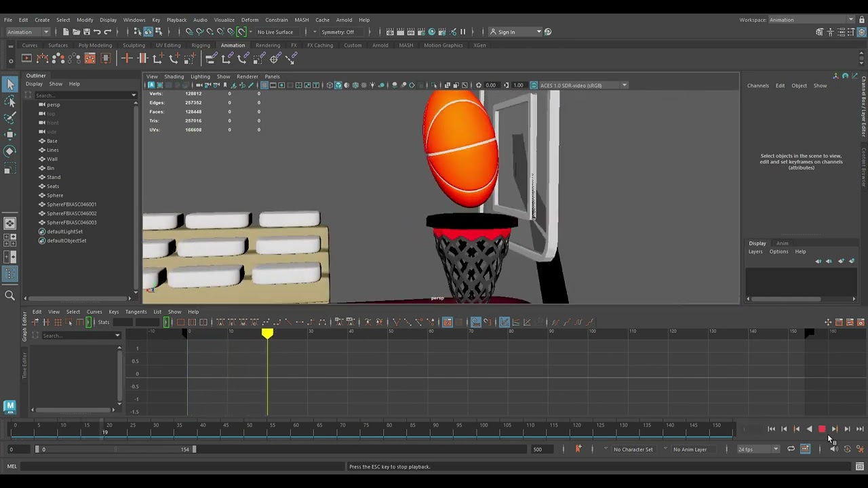Screen dimensions: 868x488
Task: Open the Deform menu
Action: tap(250, 20)
